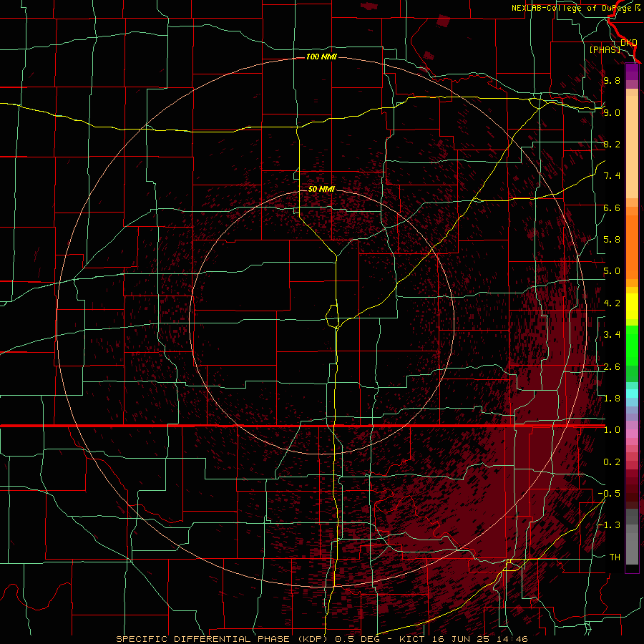Click the 7.4 value on the color scale
Image resolution: width=644 pixels, height=644 pixels.
[x=612, y=176]
